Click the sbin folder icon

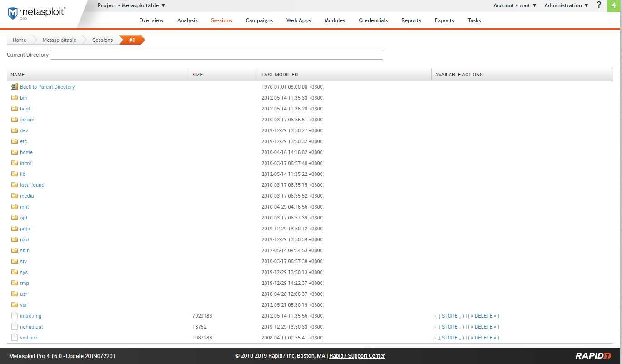coord(15,250)
